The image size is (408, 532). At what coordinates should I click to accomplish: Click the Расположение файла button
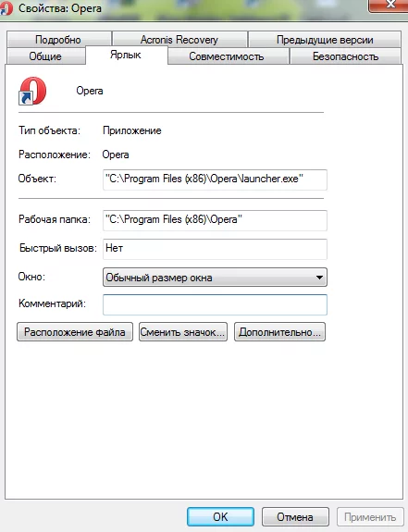pos(75,331)
